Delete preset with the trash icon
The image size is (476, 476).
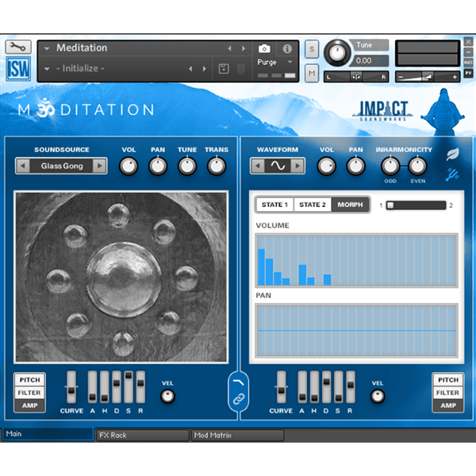tap(241, 68)
